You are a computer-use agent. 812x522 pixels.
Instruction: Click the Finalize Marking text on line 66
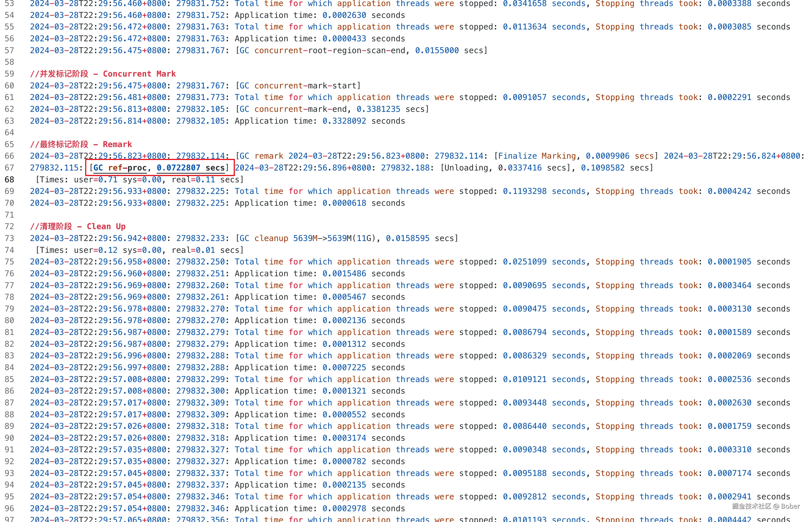point(537,156)
